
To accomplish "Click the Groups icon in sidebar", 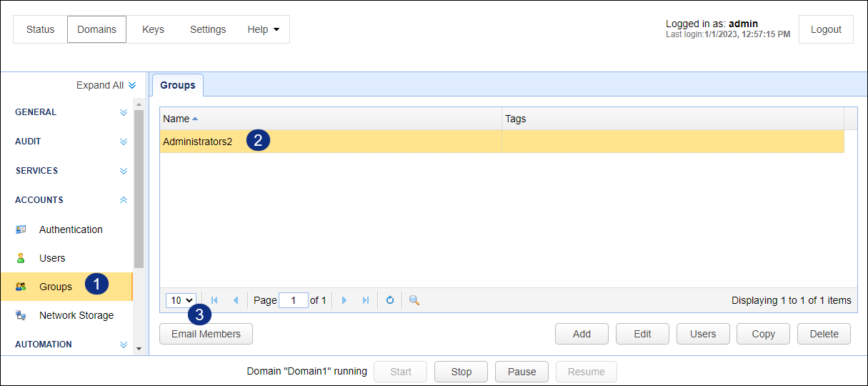I will [x=21, y=287].
